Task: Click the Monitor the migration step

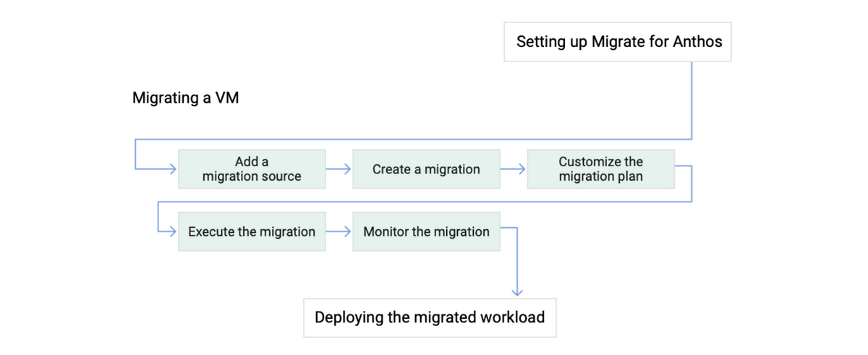Action: tap(426, 232)
